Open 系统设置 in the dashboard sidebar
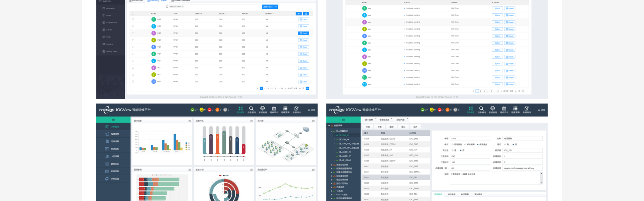This screenshot has height=201, width=644. click(112, 179)
